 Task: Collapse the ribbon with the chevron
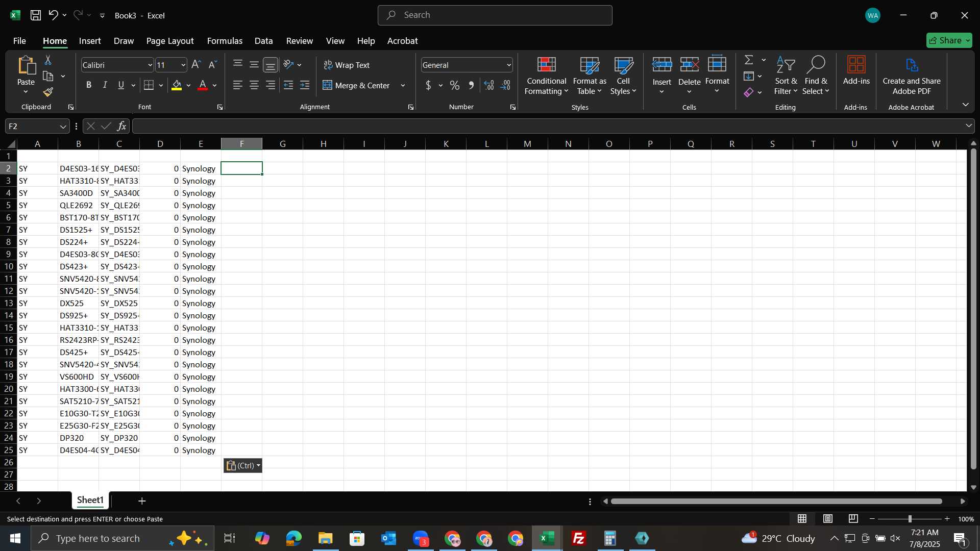point(965,105)
